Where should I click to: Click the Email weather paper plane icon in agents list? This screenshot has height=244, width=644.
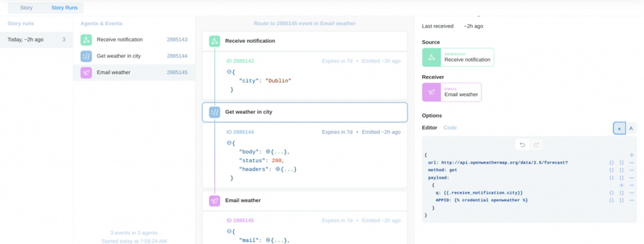click(x=86, y=73)
